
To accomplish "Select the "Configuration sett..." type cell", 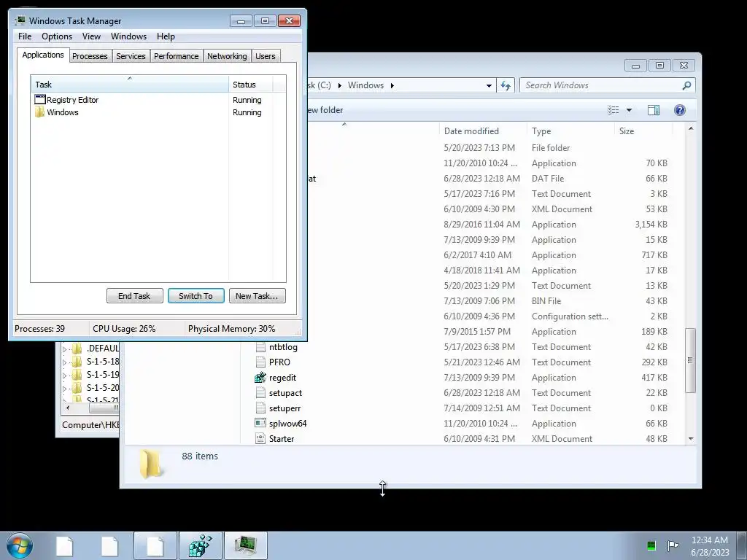I will coord(570,316).
